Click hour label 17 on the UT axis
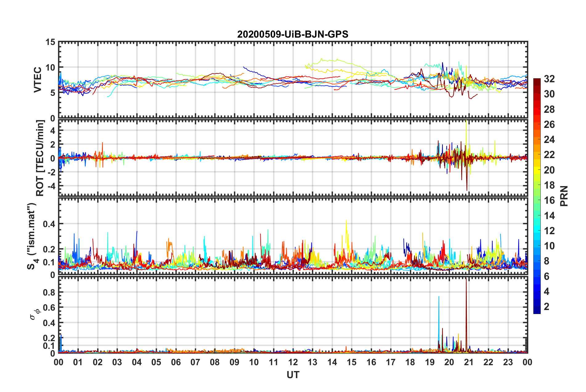The height and width of the screenshot is (392, 586). point(391,362)
